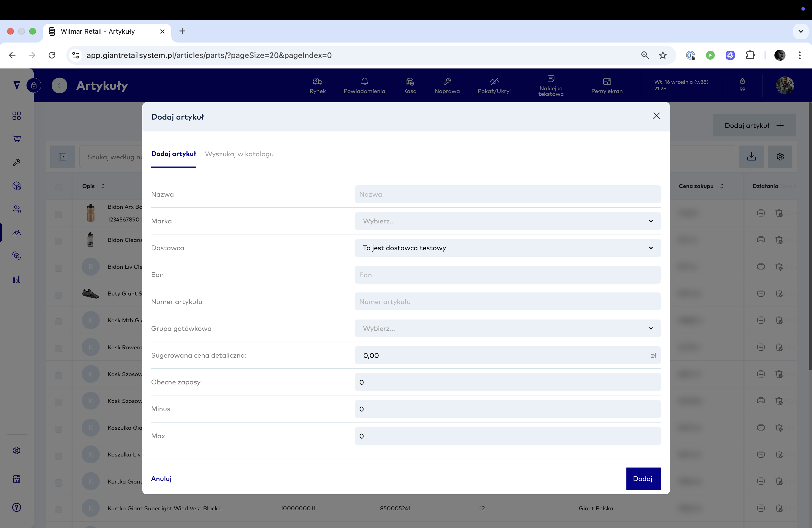Open settings gear in left sidebar

tap(16, 450)
